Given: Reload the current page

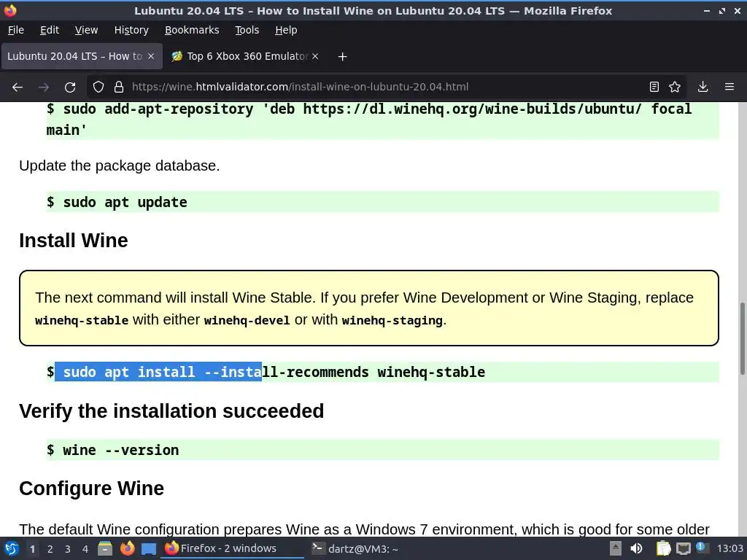Looking at the screenshot, I should coord(70,87).
